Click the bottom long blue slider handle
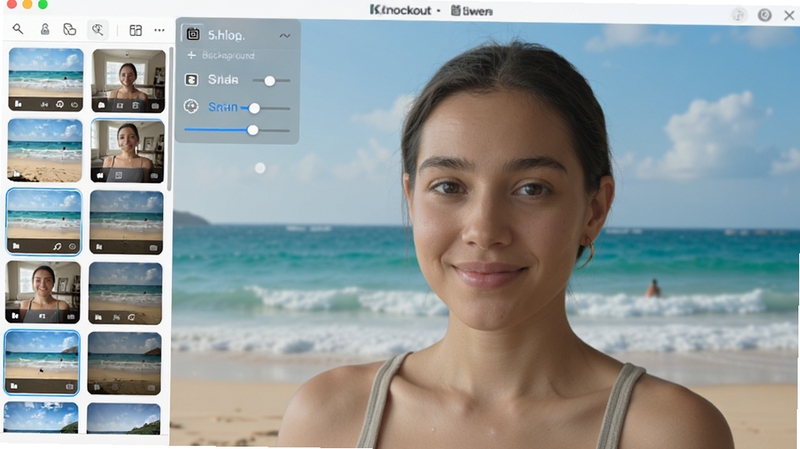The image size is (800, 449). tap(253, 130)
